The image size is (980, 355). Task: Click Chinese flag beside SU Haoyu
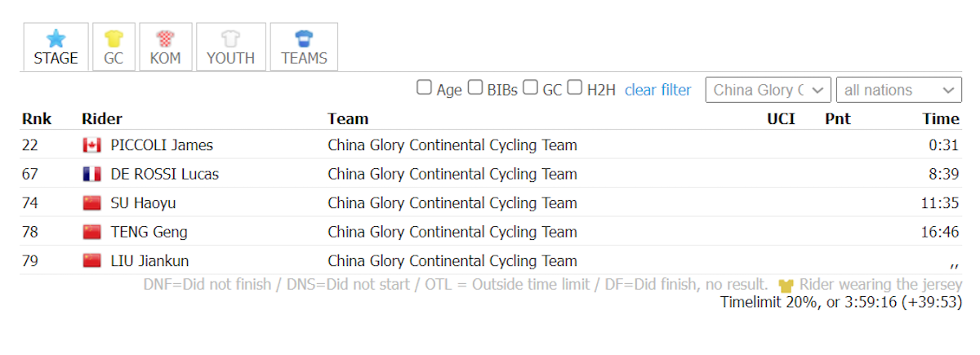point(91,203)
